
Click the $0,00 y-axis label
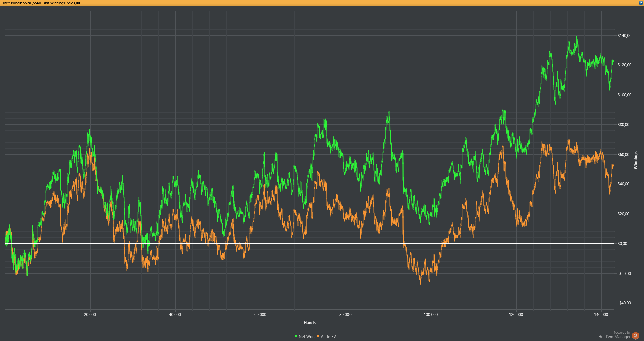[x=622, y=244]
